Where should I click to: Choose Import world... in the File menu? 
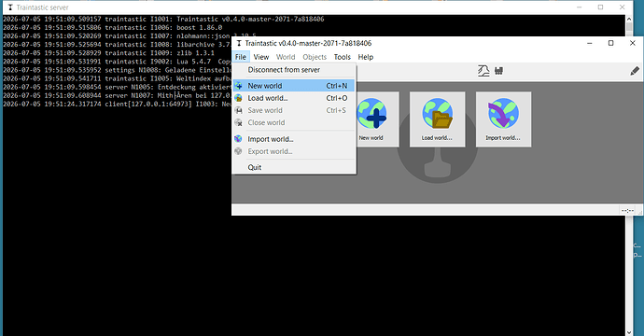pos(294,139)
